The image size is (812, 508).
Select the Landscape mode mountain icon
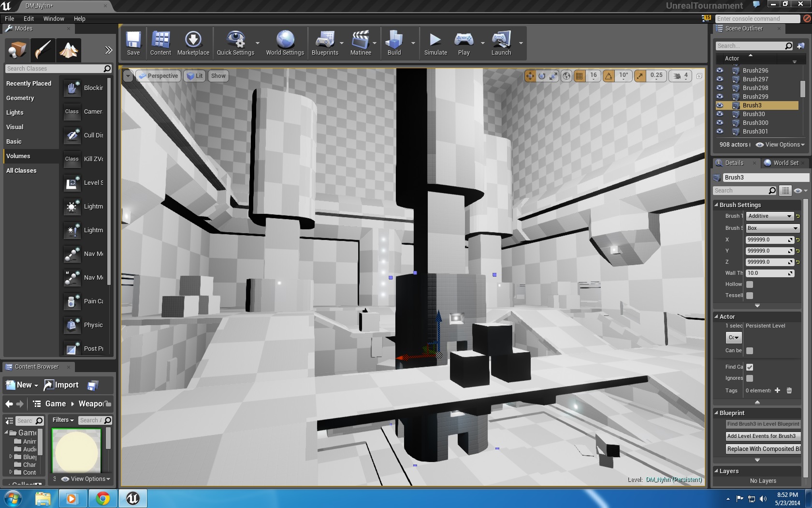pos(68,50)
